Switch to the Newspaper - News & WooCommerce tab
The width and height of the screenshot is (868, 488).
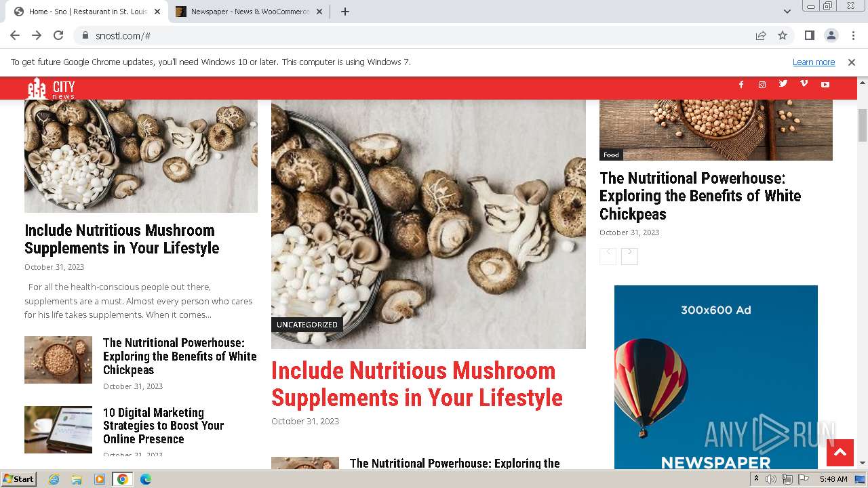250,12
